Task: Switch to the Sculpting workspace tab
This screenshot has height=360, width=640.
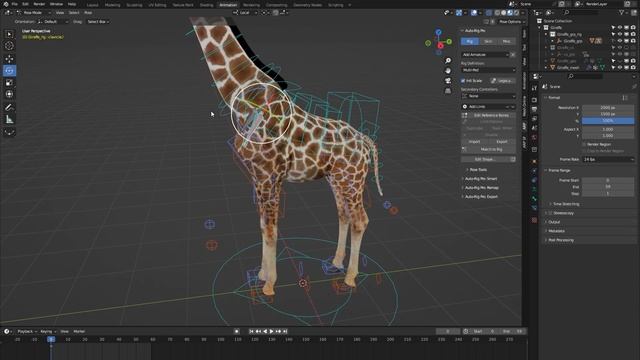Action: click(x=134, y=5)
